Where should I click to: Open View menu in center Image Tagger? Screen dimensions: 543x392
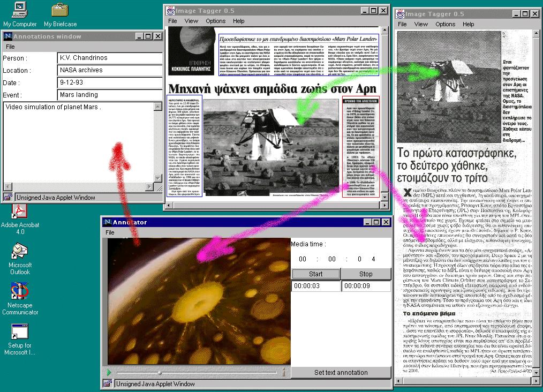pos(191,21)
